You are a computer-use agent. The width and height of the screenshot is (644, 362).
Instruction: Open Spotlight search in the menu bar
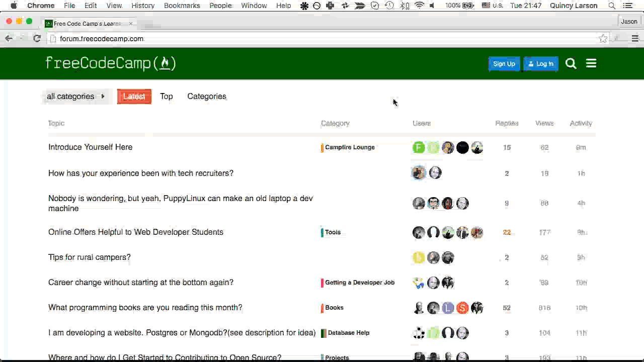point(612,6)
